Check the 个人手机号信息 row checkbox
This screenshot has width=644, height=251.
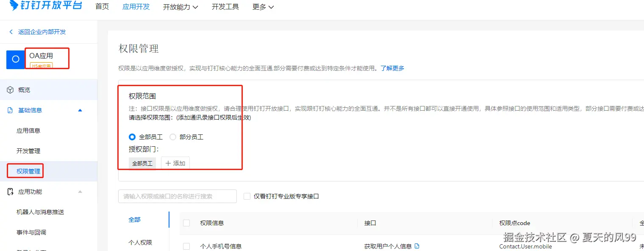click(x=186, y=246)
